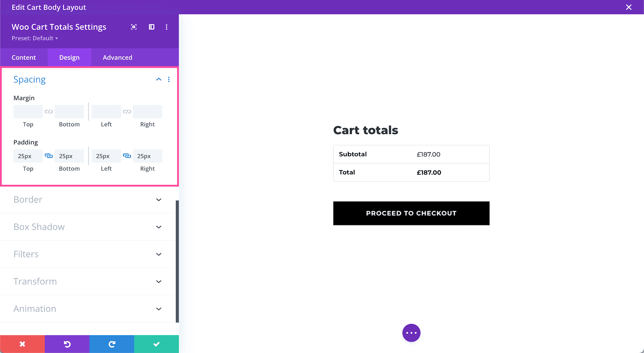The width and height of the screenshot is (644, 353).
Task: Click the expand modal fullscreen icon
Action: 134,27
